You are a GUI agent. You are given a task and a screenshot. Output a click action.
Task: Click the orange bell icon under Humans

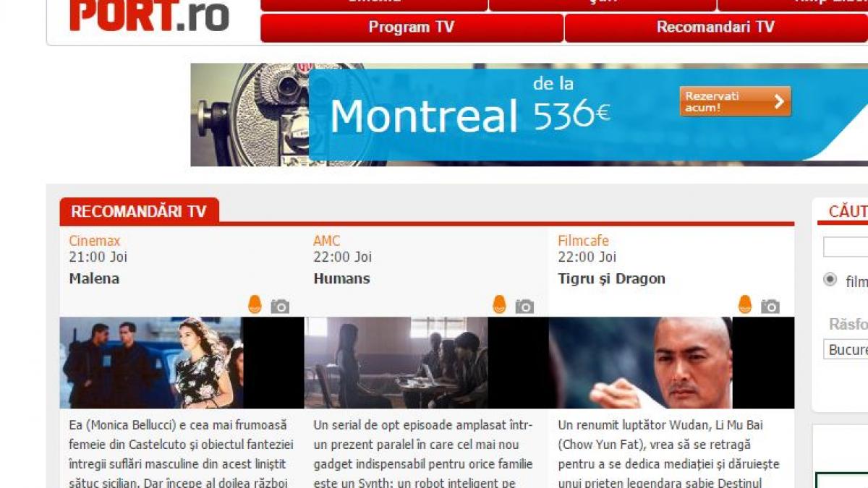tap(499, 305)
